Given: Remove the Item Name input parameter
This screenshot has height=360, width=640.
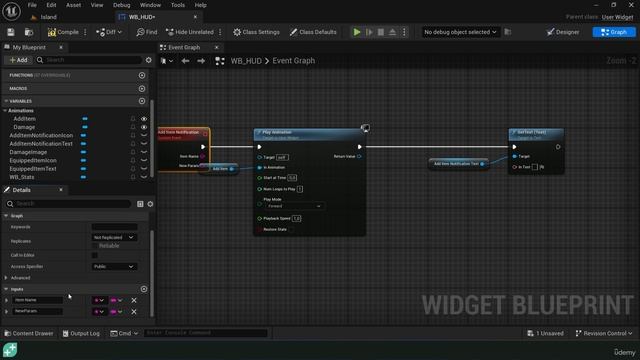Looking at the screenshot, I should (134, 300).
